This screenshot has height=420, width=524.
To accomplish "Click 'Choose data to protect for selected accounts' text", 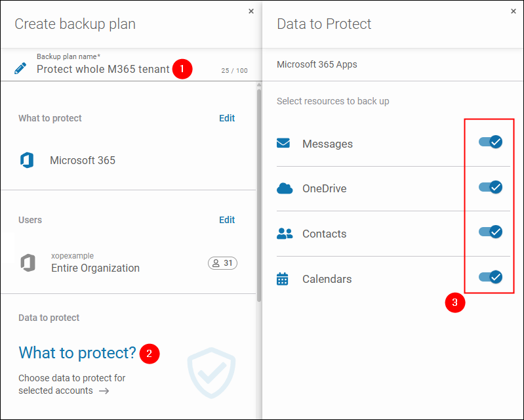I will (72, 384).
